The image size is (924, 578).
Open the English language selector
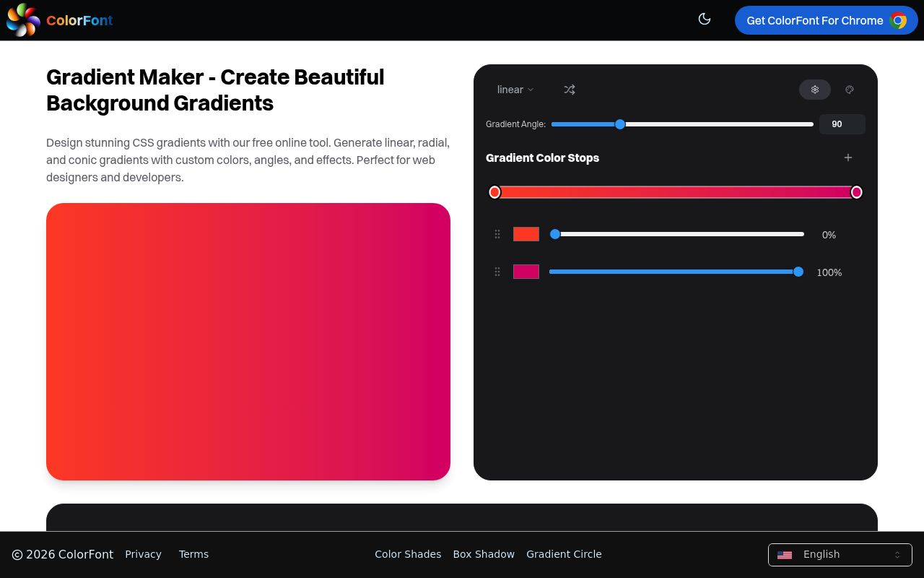840,554
